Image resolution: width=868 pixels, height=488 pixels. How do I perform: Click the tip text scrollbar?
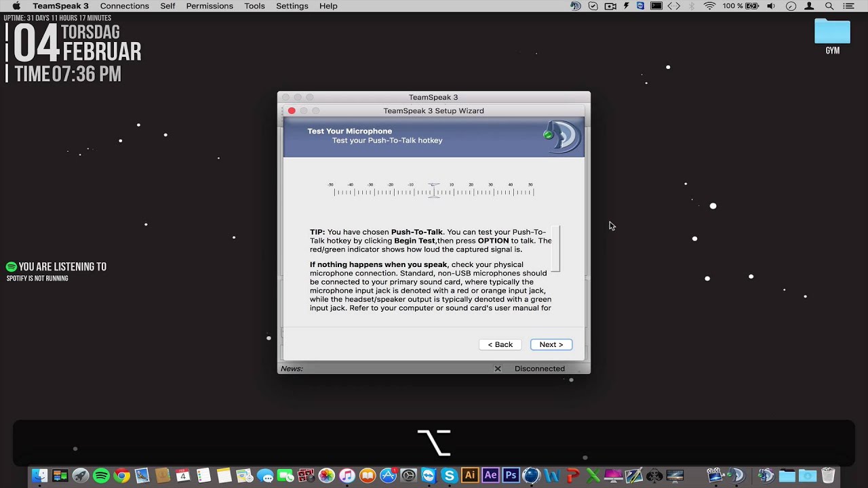555,249
